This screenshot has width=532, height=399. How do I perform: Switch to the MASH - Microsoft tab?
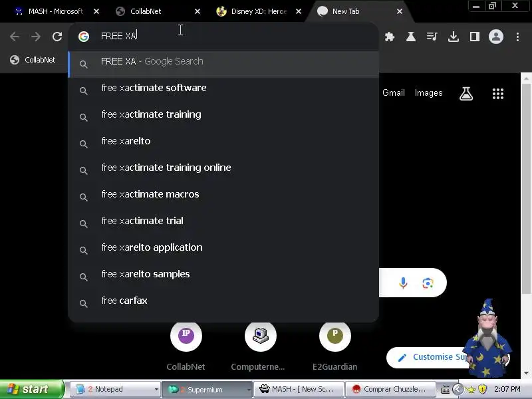(x=51, y=11)
